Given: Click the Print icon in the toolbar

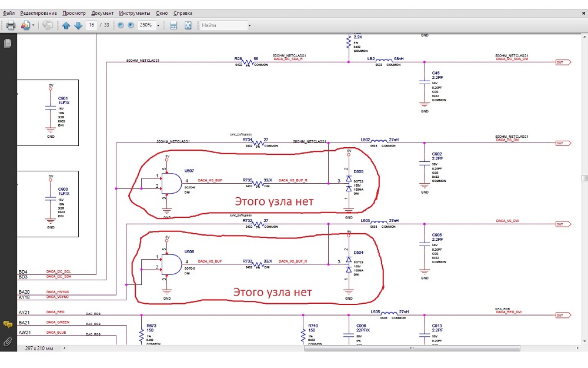Looking at the screenshot, I should point(10,25).
